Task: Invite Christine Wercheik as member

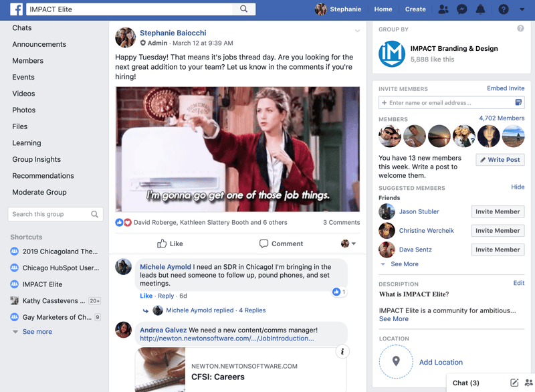Action: [x=498, y=231]
